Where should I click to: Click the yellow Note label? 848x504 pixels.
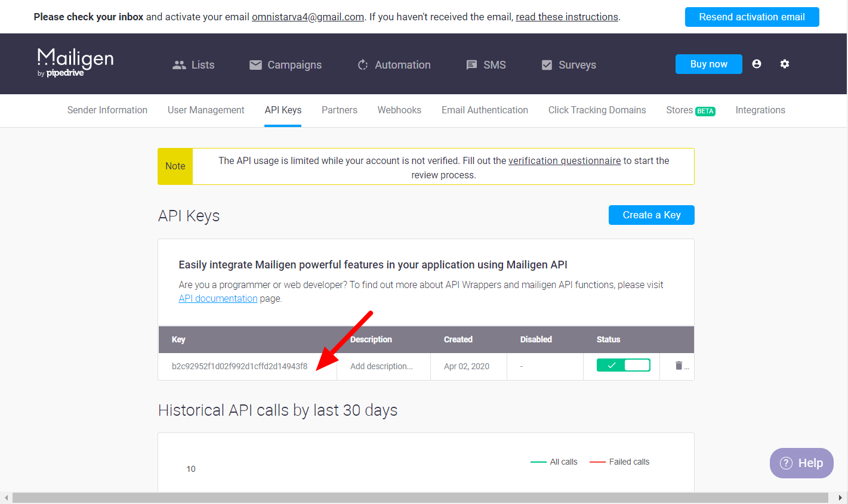tap(175, 166)
